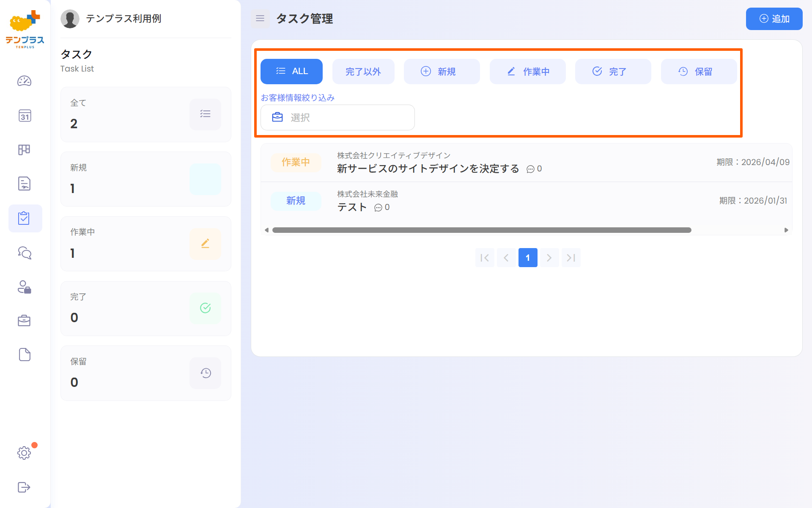Select the 作業中 filter tab
Screen dimensions: 812x508
coord(527,71)
